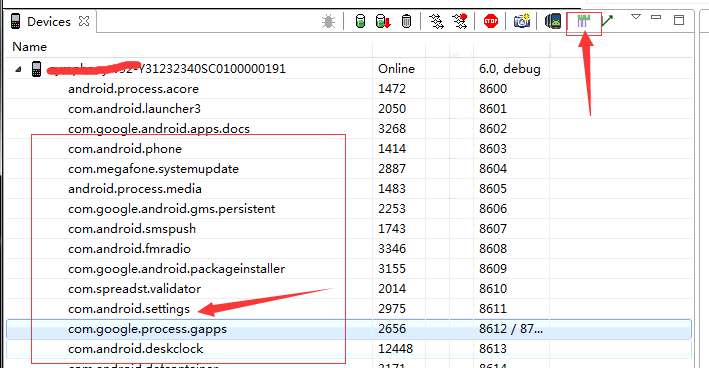
Task: Click debug port 8607 cell
Action: (493, 229)
